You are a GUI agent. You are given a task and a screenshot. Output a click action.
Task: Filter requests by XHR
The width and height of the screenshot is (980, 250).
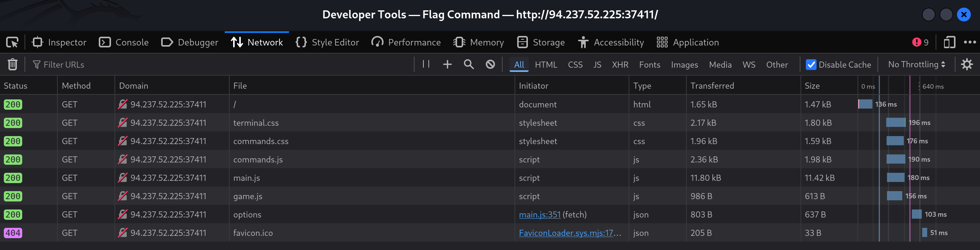[620, 65]
